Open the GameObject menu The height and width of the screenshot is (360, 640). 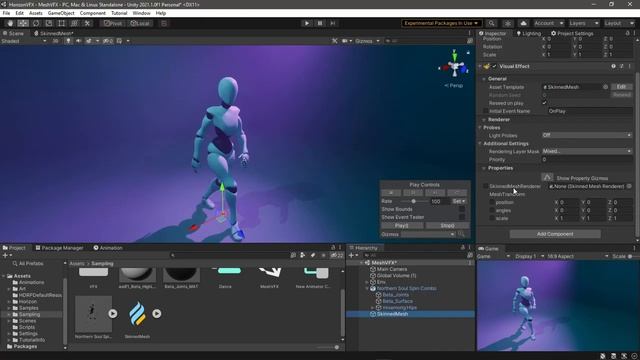pyautogui.click(x=61, y=13)
